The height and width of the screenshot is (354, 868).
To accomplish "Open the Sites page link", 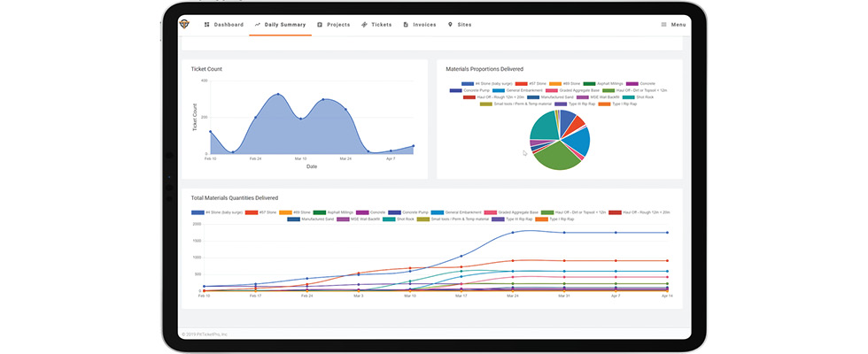I will coord(464,25).
